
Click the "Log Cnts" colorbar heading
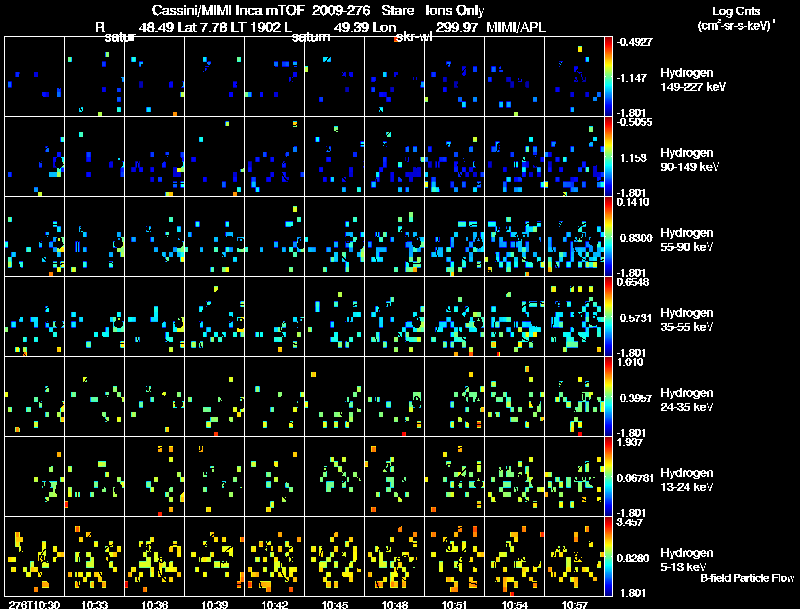[736, 11]
